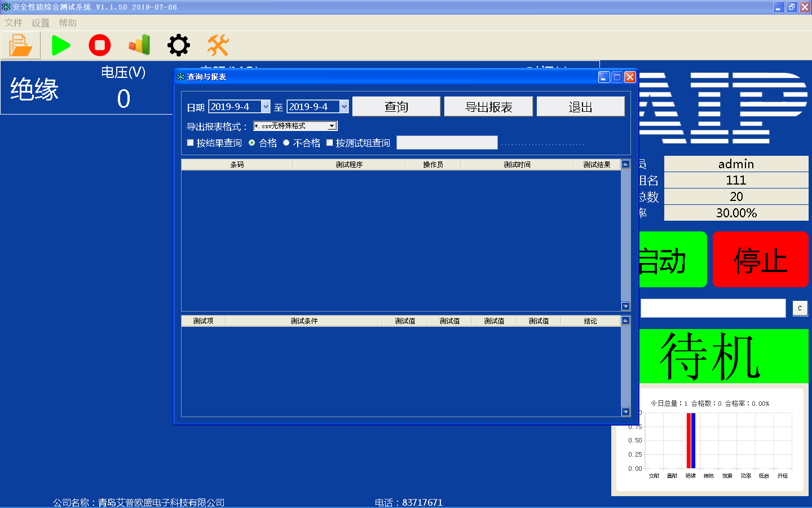812x508 pixels.
Task: Open file with the orange folder toolbar icon
Action: [x=21, y=45]
